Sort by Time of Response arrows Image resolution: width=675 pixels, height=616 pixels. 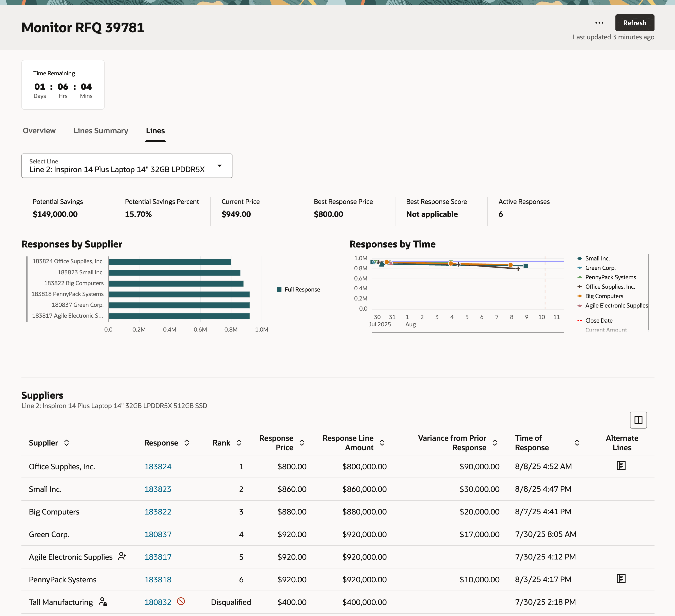[577, 443]
